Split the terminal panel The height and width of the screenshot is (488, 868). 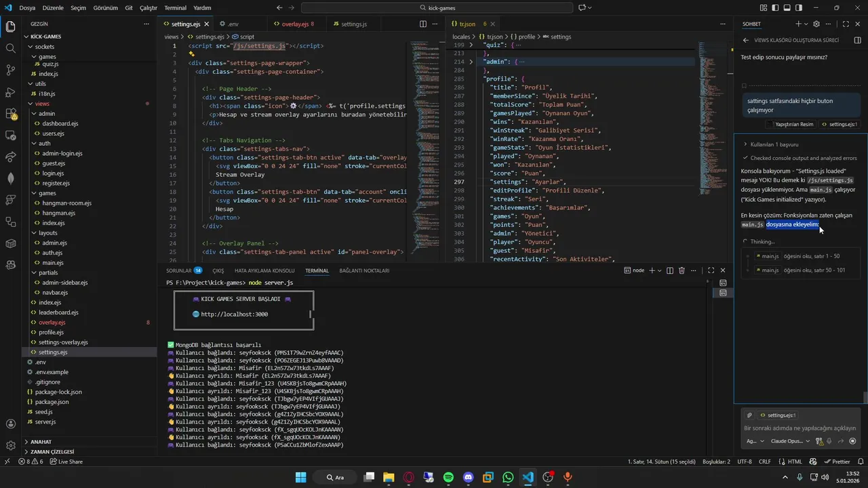click(669, 270)
